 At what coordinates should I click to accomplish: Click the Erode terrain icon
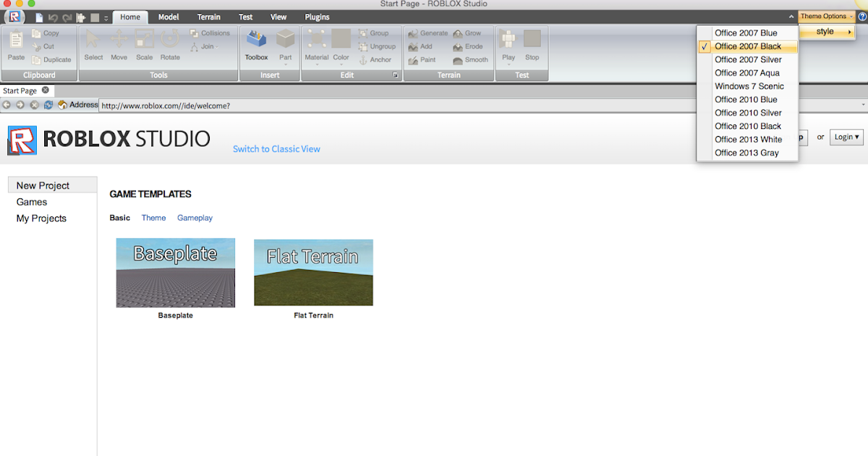459,46
